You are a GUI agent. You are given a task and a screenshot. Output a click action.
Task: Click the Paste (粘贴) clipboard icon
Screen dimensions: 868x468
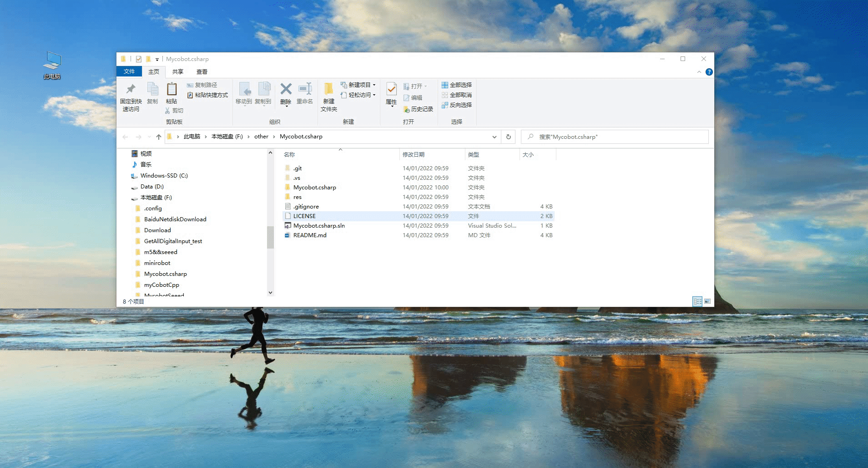(x=172, y=93)
